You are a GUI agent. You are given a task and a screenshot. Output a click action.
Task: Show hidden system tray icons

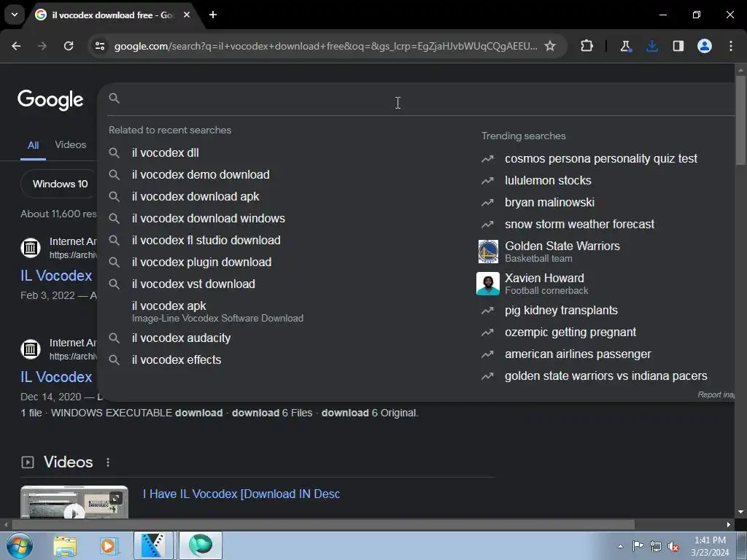[620, 546]
